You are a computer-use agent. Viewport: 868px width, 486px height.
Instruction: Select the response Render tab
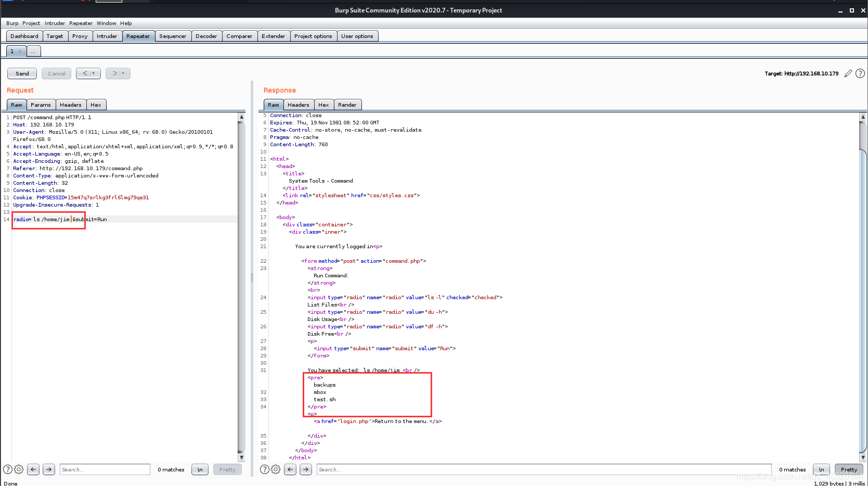[347, 105]
